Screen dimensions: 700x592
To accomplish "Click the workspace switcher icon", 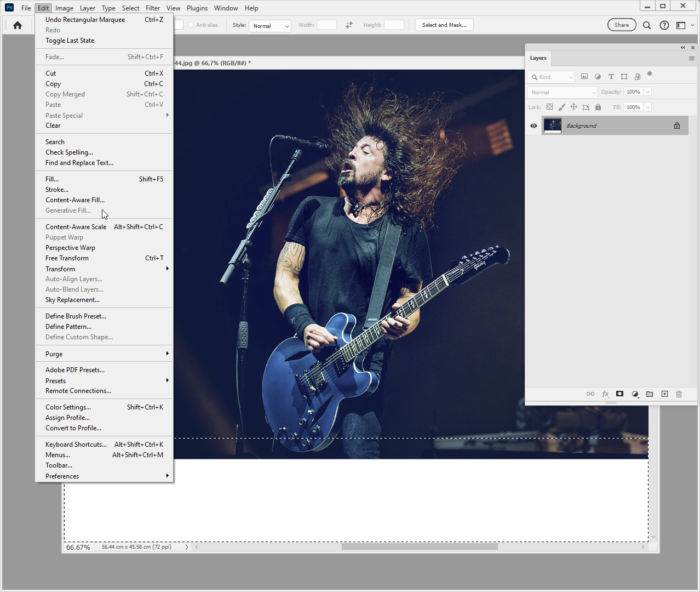I will [681, 25].
